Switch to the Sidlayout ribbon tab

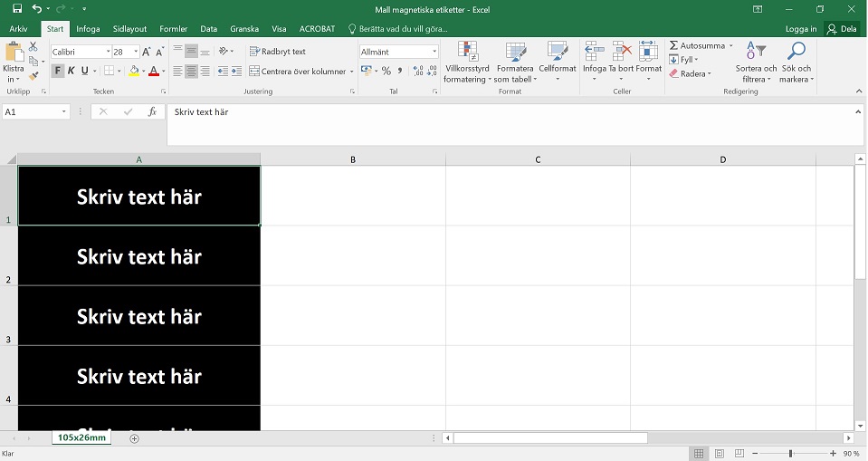[129, 28]
